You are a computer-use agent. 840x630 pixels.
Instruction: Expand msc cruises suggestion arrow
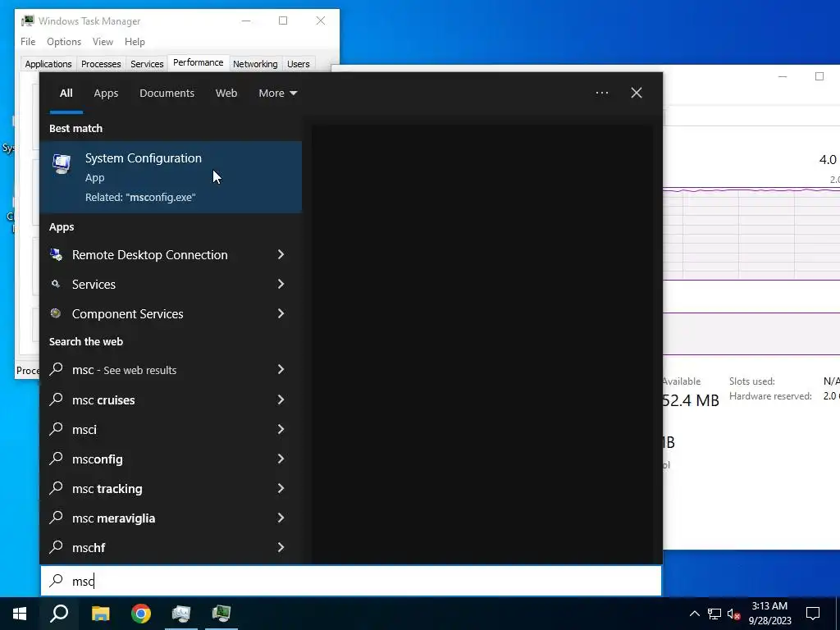[x=281, y=399]
